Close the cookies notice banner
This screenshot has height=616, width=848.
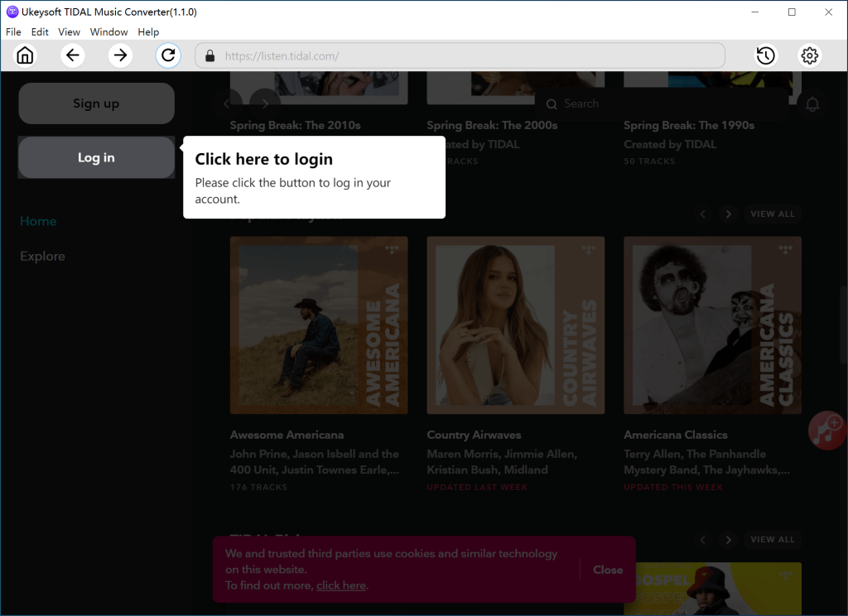[x=608, y=570]
